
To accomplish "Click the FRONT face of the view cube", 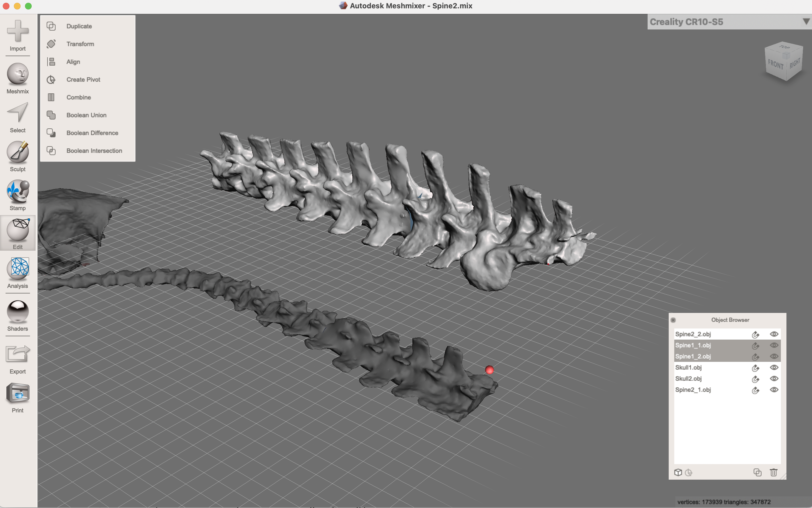I will (x=775, y=64).
